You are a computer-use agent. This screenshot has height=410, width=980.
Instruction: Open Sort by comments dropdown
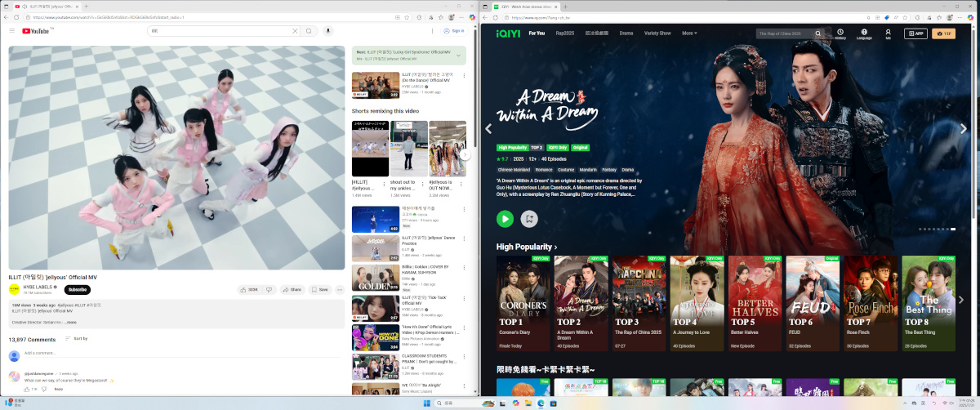point(75,338)
